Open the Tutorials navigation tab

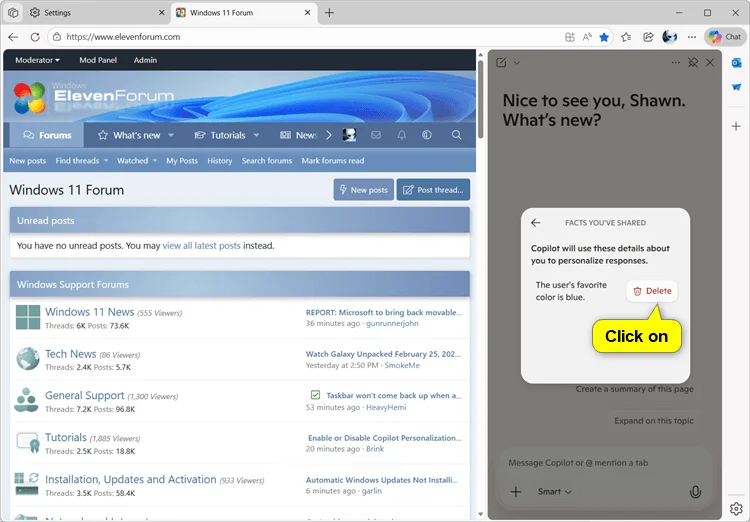[x=220, y=135]
